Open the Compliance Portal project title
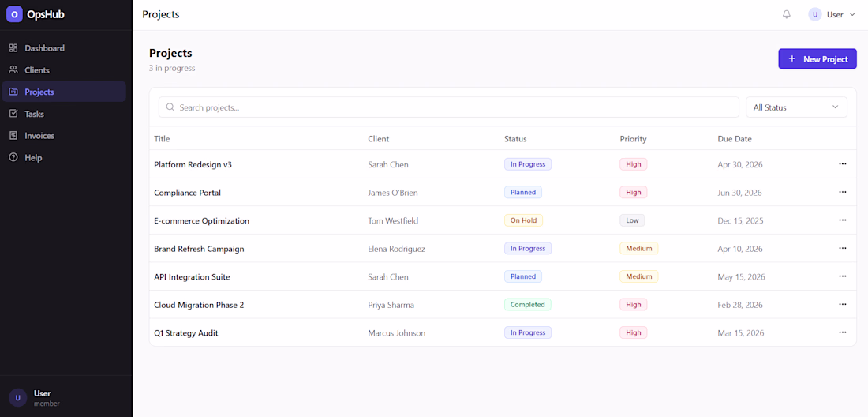This screenshot has height=417, width=868. click(187, 193)
